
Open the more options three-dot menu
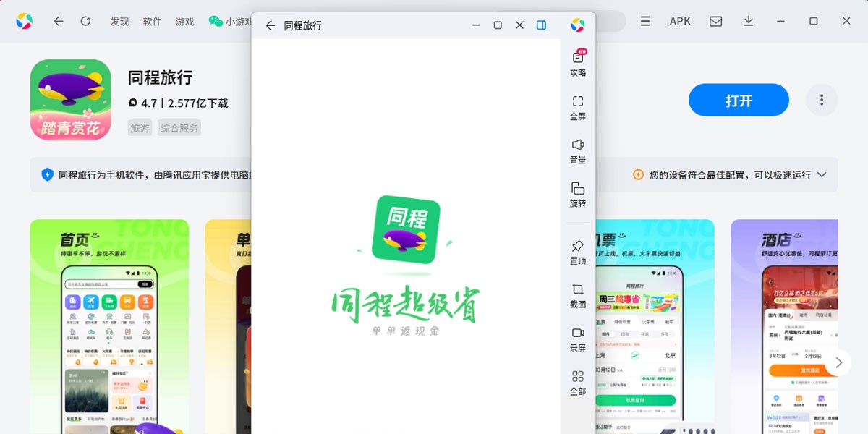point(821,100)
